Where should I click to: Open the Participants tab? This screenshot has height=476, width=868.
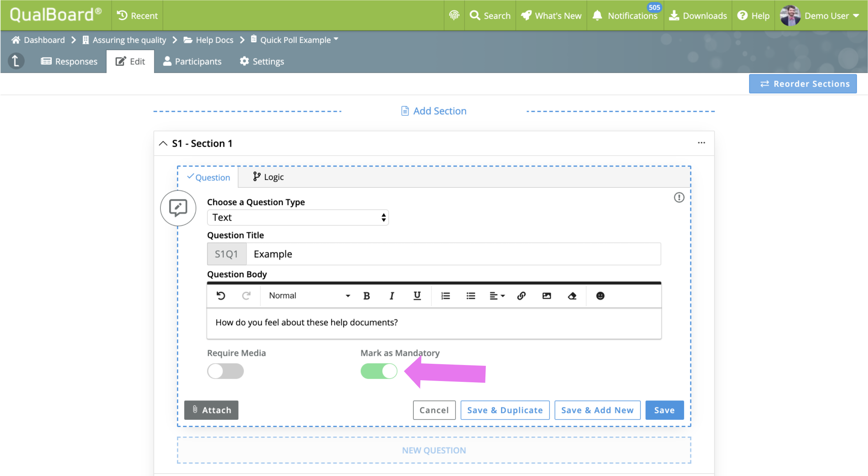tap(192, 61)
